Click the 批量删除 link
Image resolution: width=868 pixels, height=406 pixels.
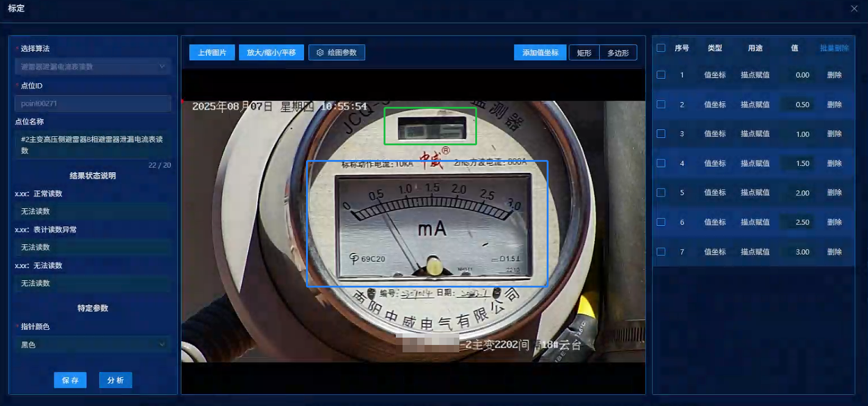834,48
